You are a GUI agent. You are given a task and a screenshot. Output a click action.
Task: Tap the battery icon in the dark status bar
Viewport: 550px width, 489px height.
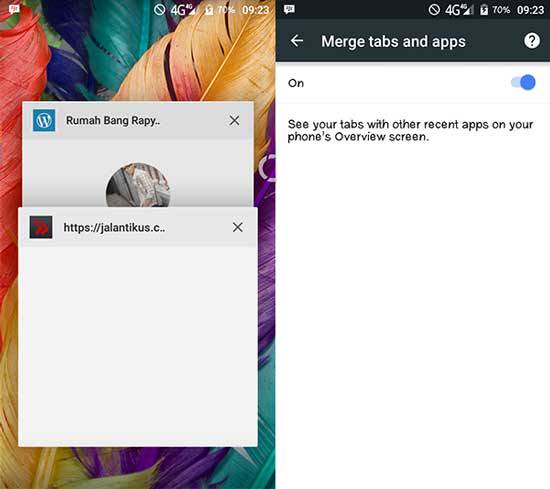coord(484,10)
